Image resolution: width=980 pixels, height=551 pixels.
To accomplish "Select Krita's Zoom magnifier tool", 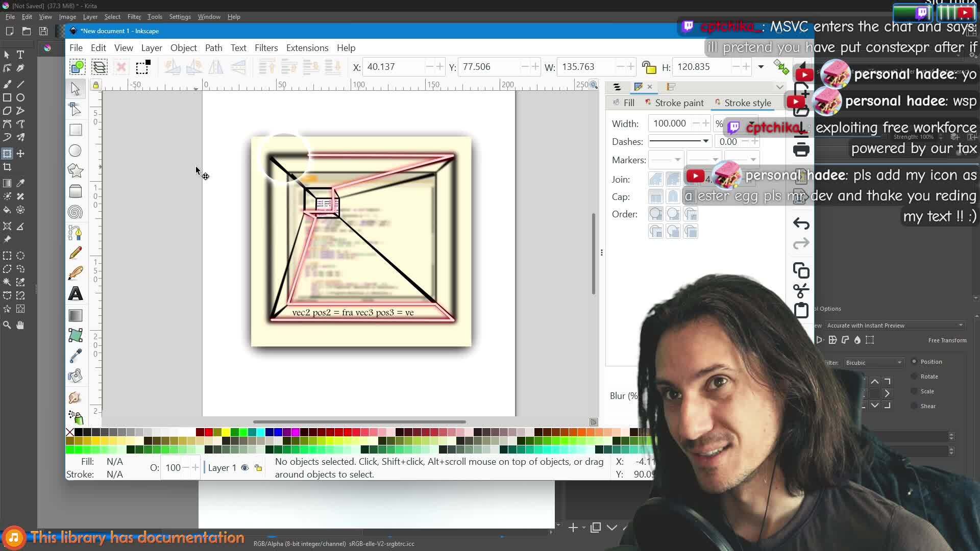I will pyautogui.click(x=7, y=325).
